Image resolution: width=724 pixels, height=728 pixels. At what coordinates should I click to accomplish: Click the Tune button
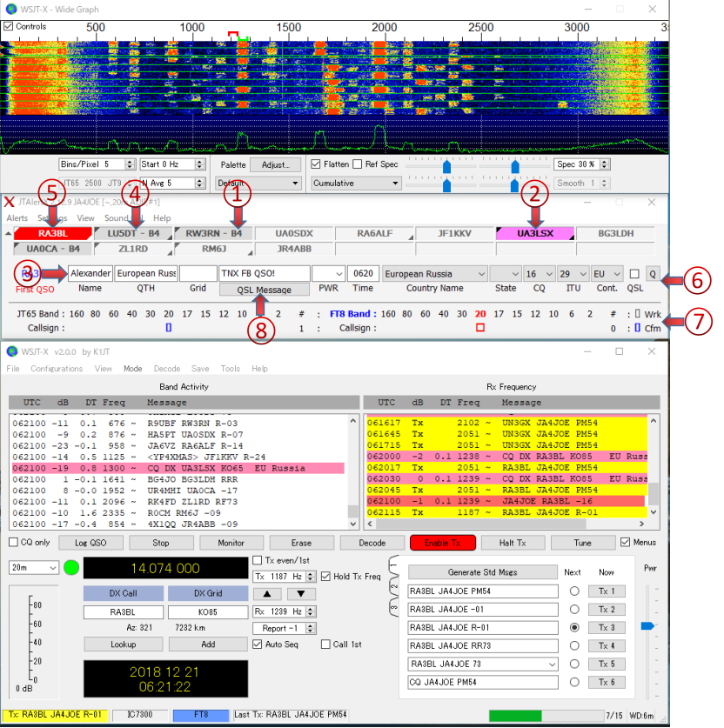click(582, 543)
